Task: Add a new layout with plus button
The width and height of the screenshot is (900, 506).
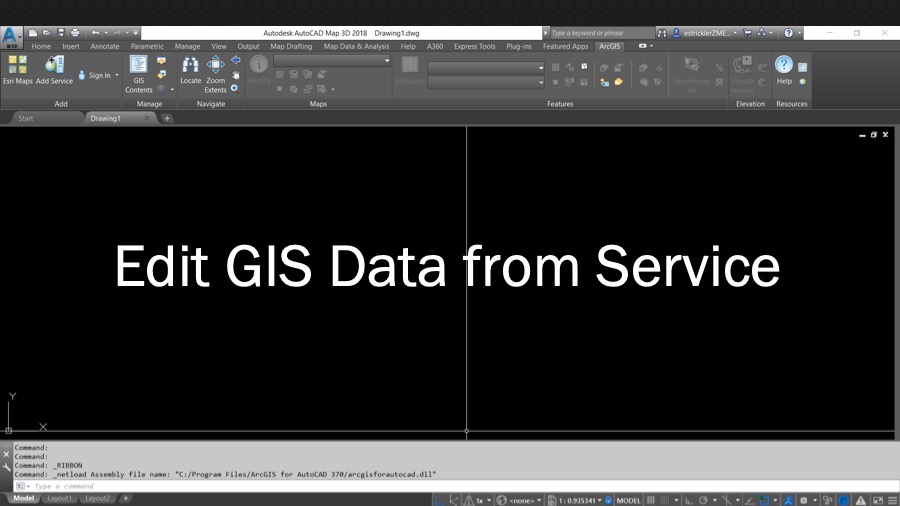Action: pos(126,499)
